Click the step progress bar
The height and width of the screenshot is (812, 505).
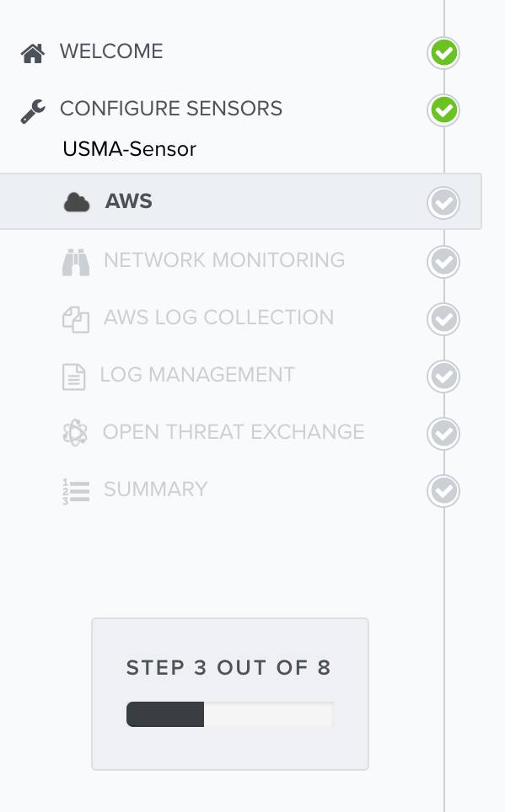coord(229,714)
